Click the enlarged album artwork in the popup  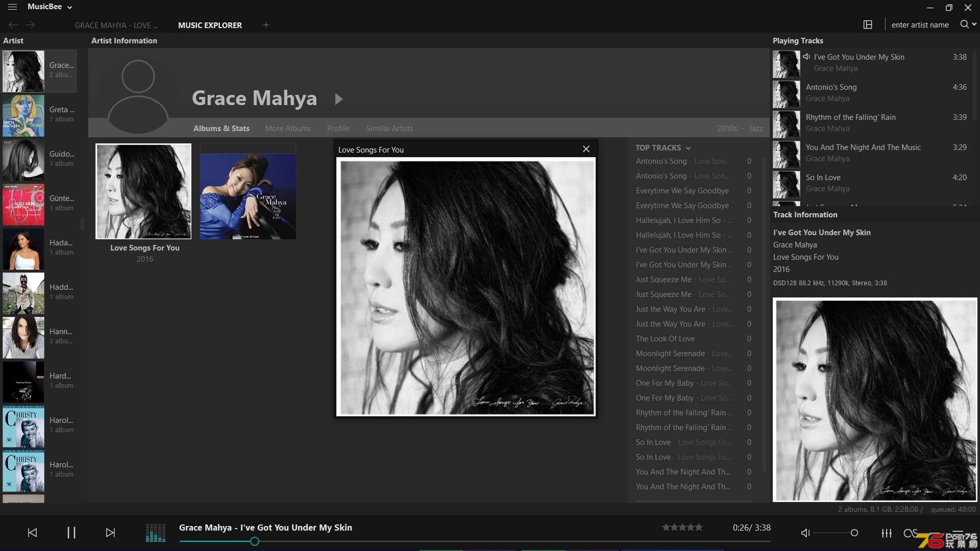466,287
